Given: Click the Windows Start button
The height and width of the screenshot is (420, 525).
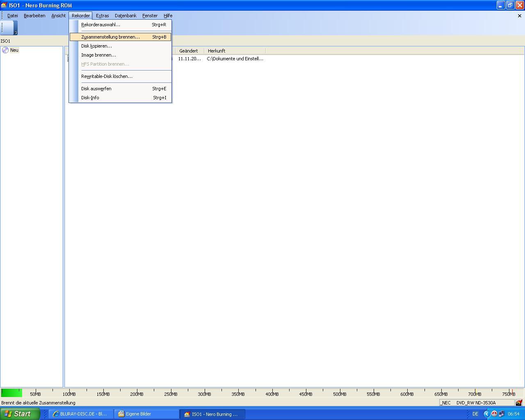Looking at the screenshot, I should pos(20,414).
